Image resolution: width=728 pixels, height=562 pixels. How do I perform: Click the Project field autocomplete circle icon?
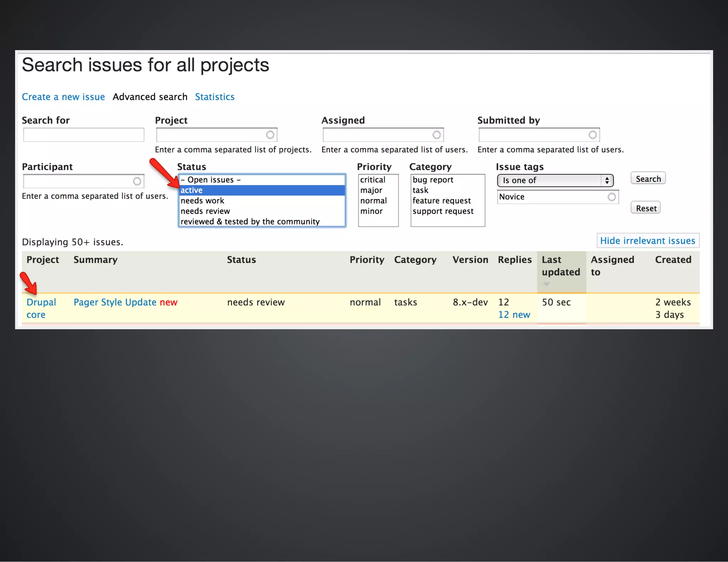[270, 135]
